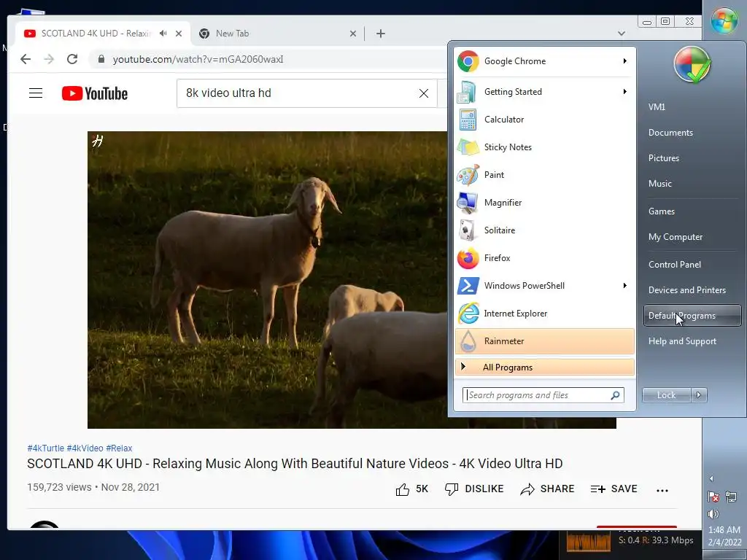Click the Chrome address bar URL
This screenshot has width=747, height=560.
click(198, 59)
